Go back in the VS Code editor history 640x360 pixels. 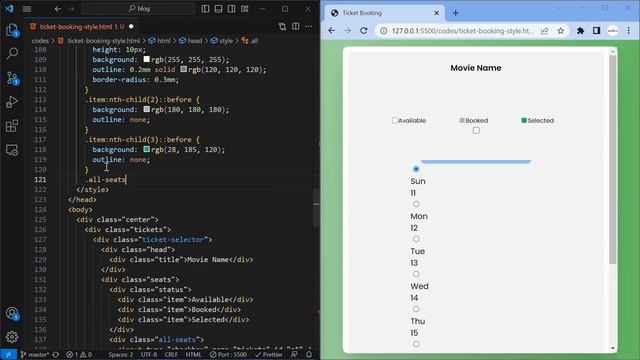pos(58,9)
